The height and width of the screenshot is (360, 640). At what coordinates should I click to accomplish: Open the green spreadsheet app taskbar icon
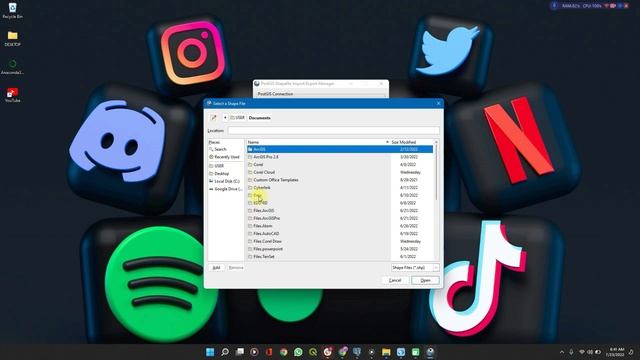[416, 352]
